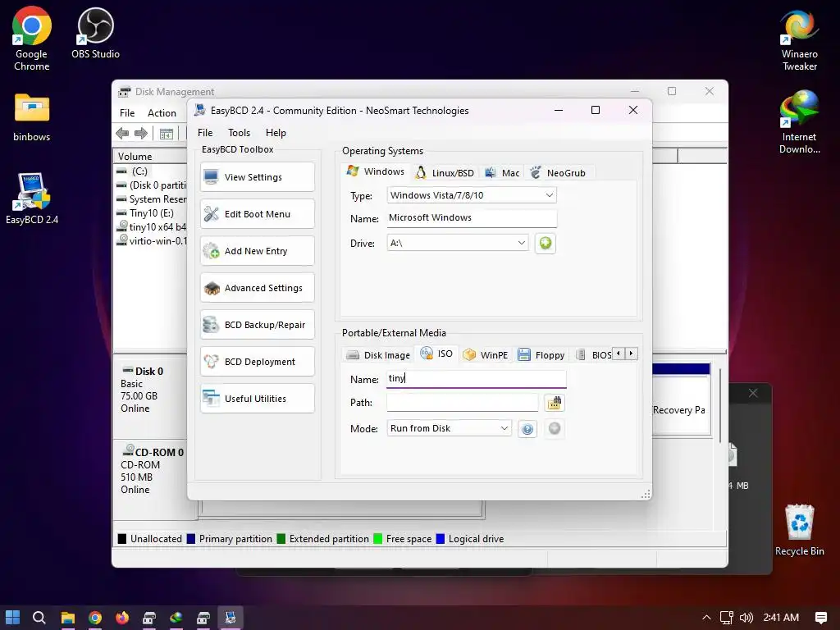The image size is (840, 630).
Task: Click console tree icon in Disk Management toolbar
Action: click(x=167, y=134)
